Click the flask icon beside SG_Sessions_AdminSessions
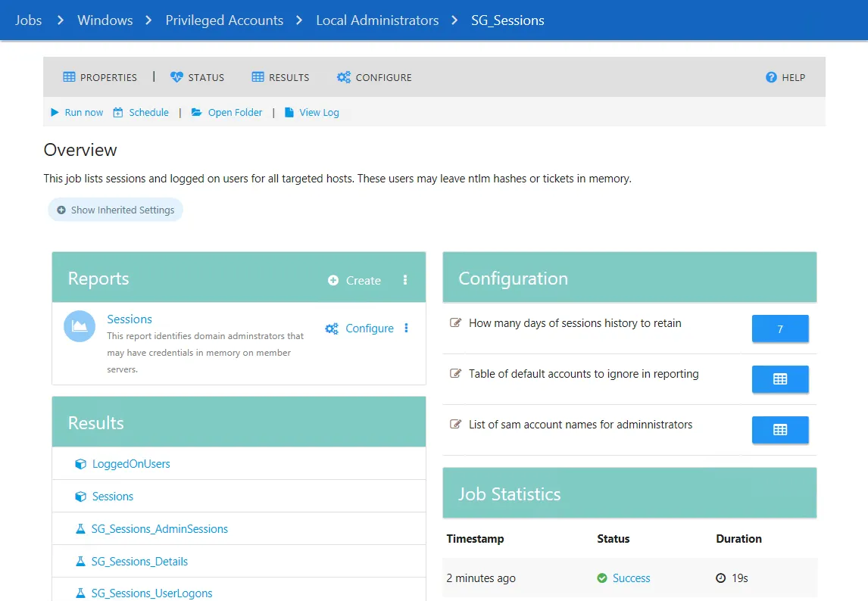868x601 pixels. 80,529
